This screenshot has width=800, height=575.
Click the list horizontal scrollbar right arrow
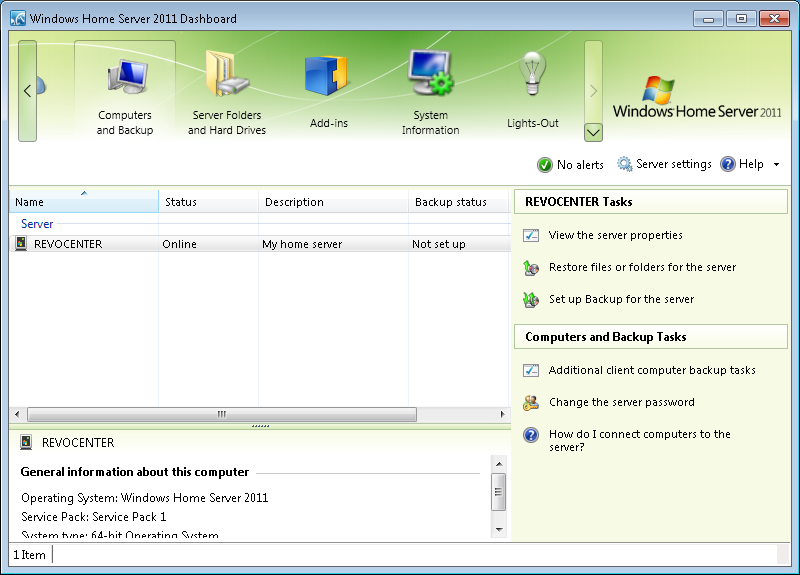click(503, 414)
